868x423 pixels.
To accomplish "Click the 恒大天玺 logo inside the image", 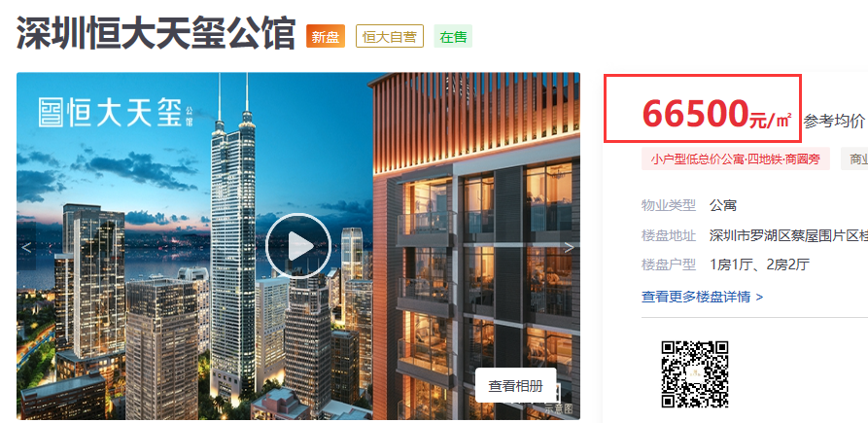I will coord(117,113).
